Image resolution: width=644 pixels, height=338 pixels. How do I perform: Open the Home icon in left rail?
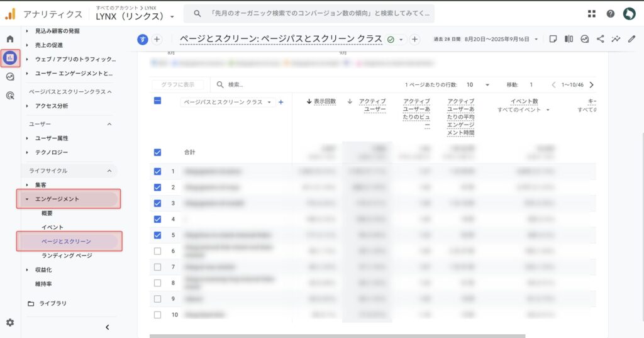click(10, 39)
